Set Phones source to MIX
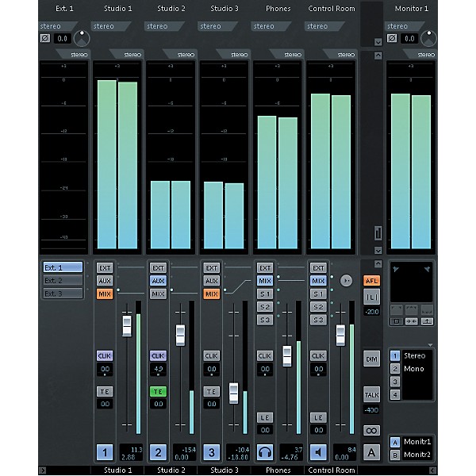 (x=265, y=281)
